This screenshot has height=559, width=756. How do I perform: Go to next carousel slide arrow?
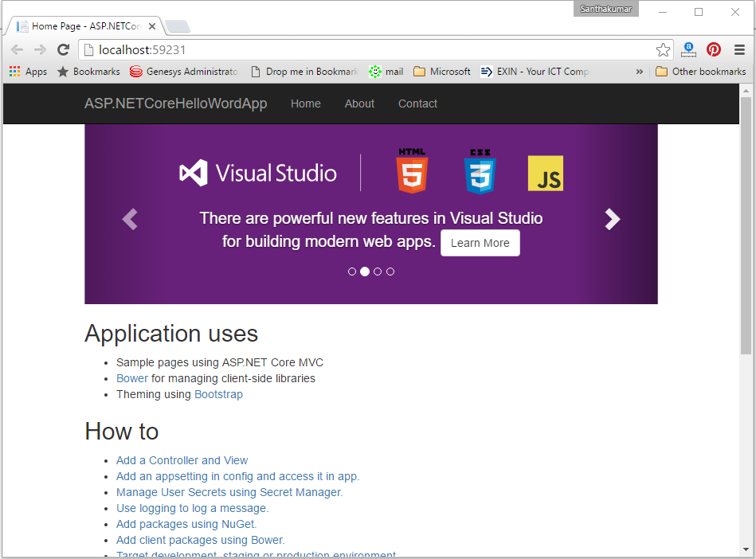[x=612, y=219]
